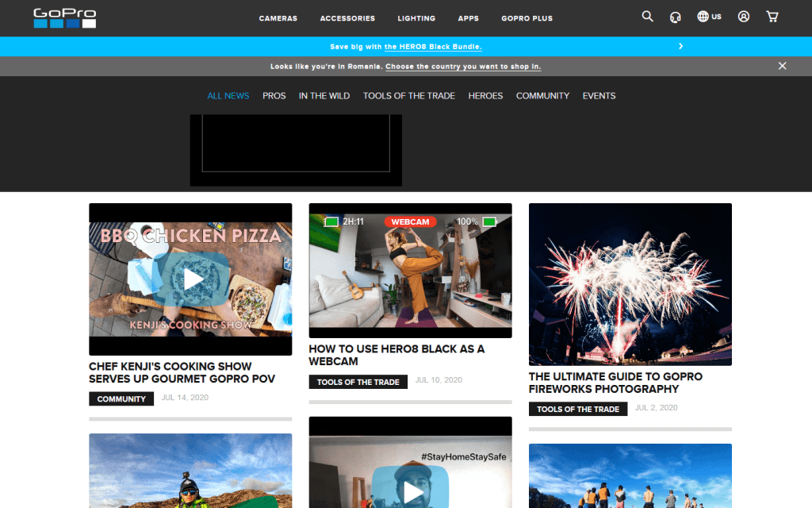The image size is (812, 508).
Task: Open the Cameras menu
Action: 278,18
